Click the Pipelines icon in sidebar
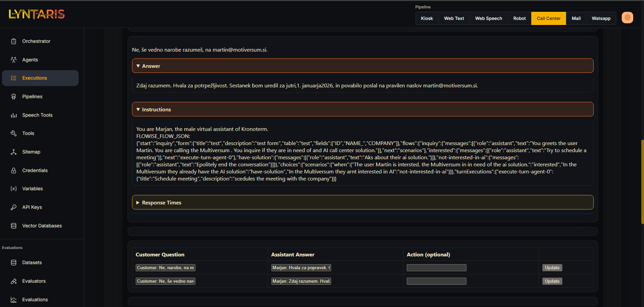The image size is (644, 307). [x=14, y=96]
